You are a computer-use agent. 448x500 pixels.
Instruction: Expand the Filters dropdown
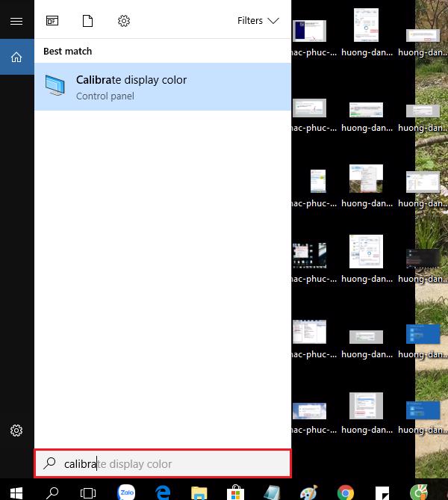click(x=258, y=21)
